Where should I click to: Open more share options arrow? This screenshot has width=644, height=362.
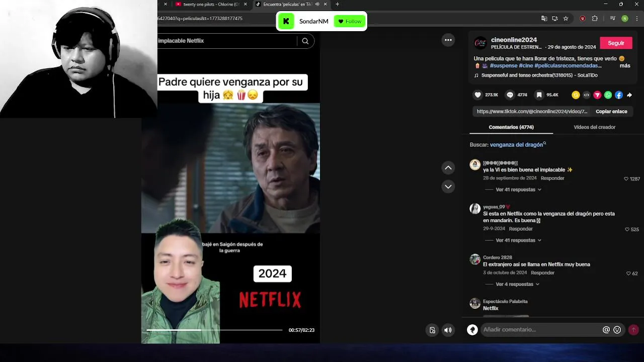(629, 95)
